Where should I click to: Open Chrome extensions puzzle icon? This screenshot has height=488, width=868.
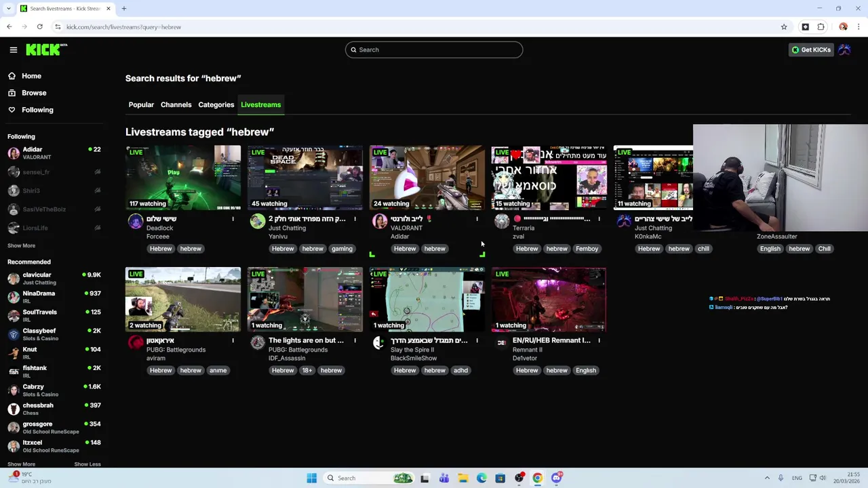pos(821,27)
